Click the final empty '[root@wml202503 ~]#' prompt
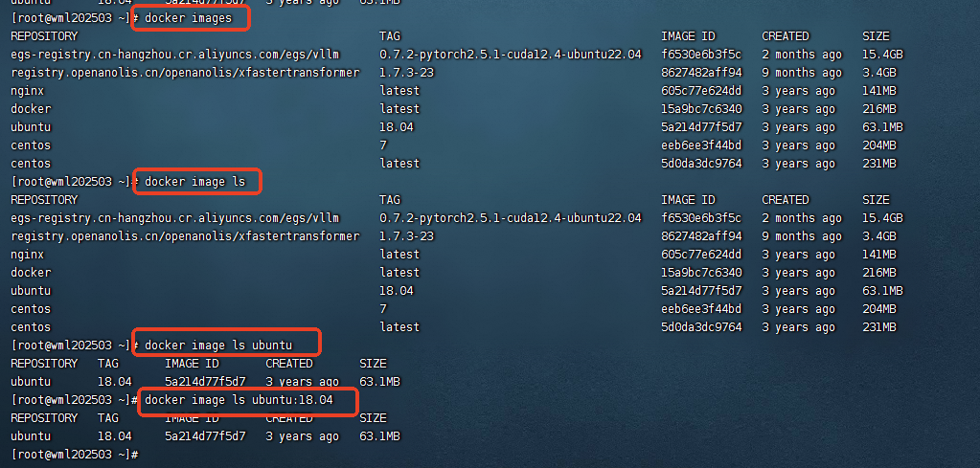Image resolution: width=980 pixels, height=468 pixels. pos(75,455)
